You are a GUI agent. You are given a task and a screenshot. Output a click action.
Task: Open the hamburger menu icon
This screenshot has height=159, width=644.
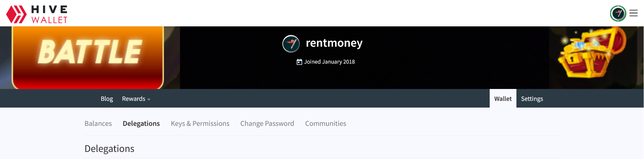click(x=634, y=13)
